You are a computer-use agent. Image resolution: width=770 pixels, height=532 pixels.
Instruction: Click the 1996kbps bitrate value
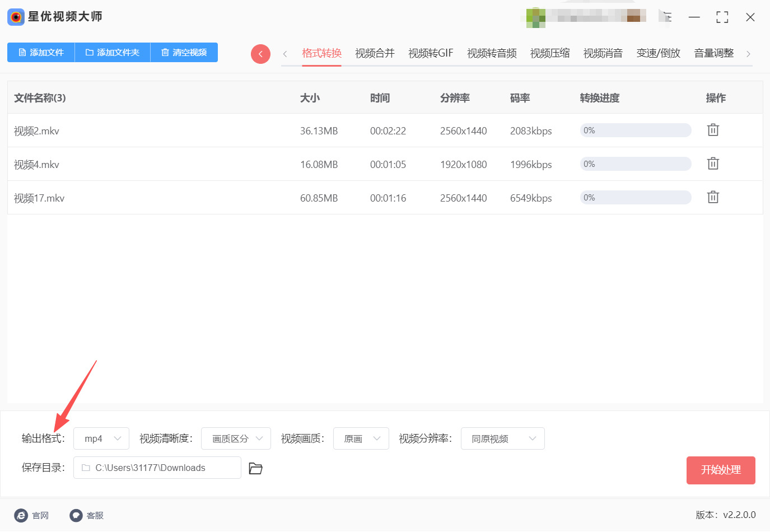[x=531, y=165]
